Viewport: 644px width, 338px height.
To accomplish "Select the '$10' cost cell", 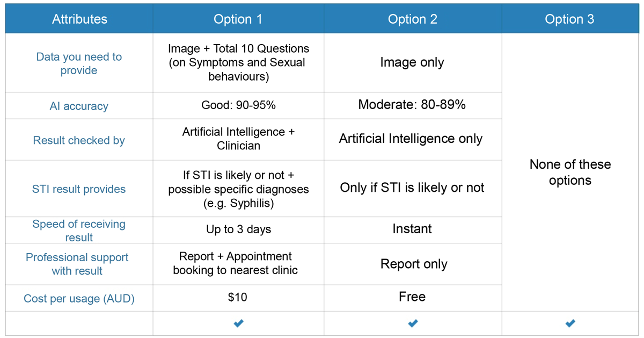I will point(238,298).
